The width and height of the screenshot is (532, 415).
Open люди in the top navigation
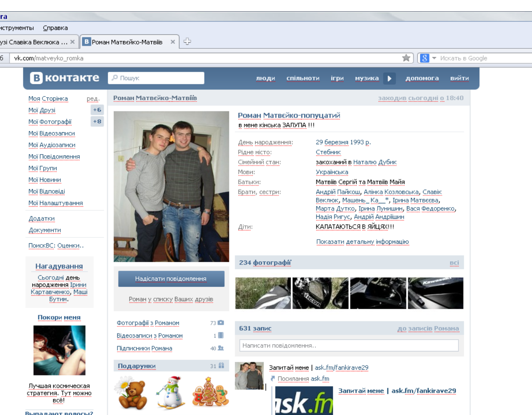(266, 78)
